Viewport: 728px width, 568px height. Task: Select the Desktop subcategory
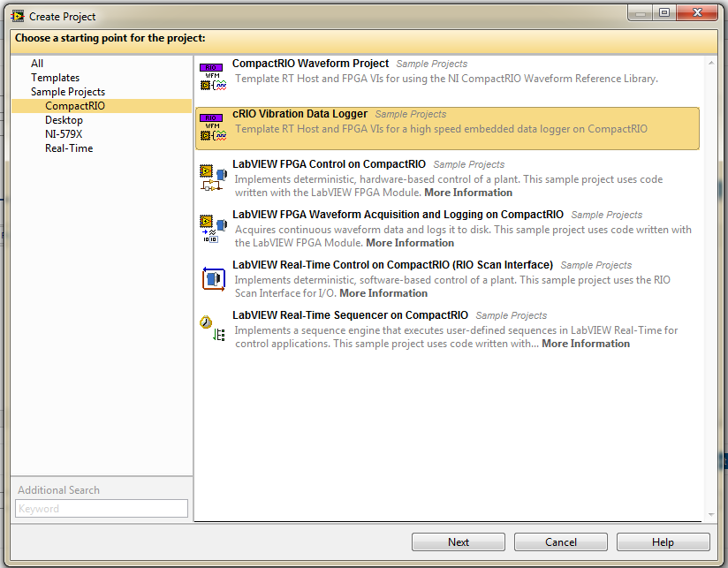[64, 120]
